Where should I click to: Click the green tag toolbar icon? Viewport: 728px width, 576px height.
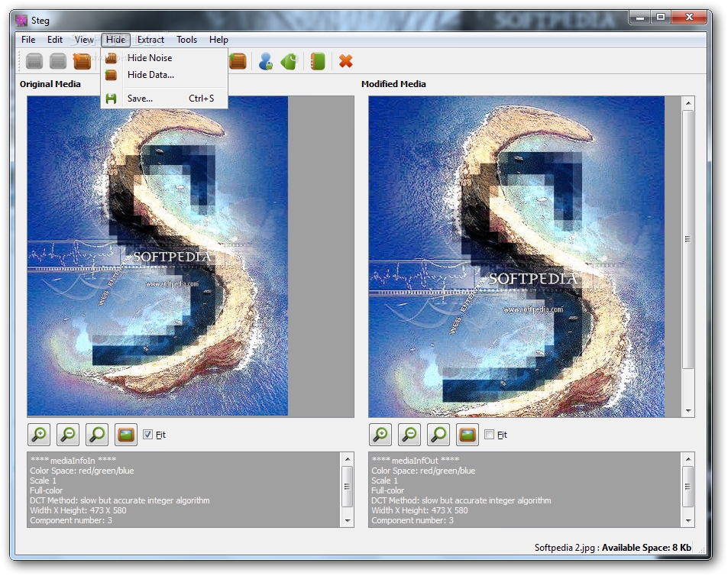click(x=289, y=61)
